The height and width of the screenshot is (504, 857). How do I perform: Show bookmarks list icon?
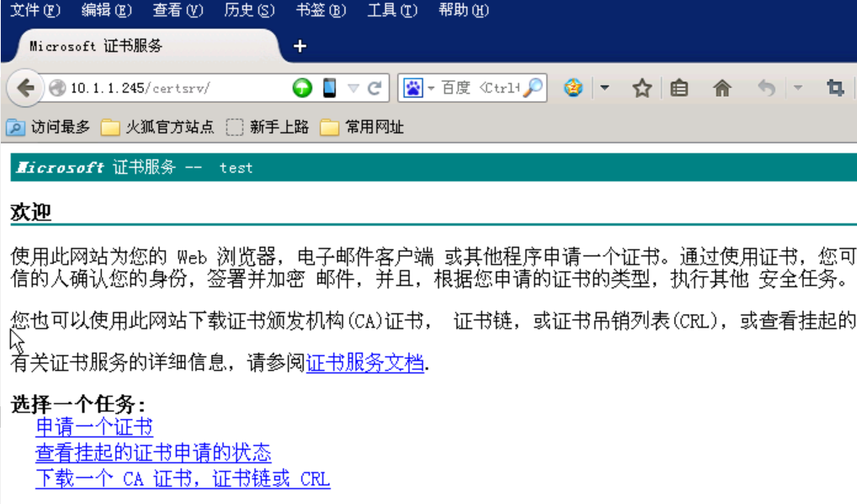(x=679, y=88)
